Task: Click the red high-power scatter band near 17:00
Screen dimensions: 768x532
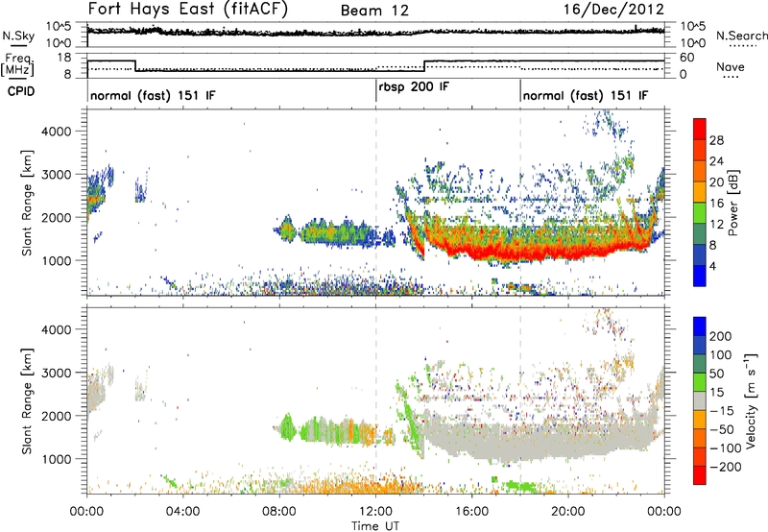Action: 496,253
